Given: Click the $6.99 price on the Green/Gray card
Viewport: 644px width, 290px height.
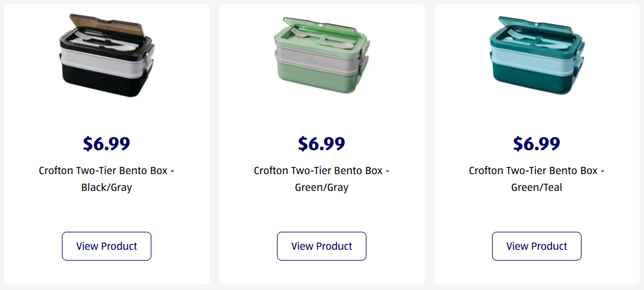Looking at the screenshot, I should pos(321,144).
